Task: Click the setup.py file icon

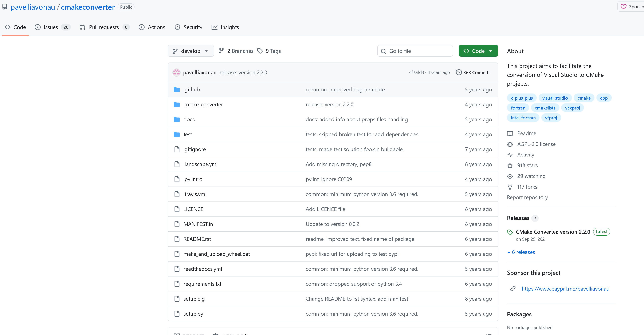Action: point(177,314)
